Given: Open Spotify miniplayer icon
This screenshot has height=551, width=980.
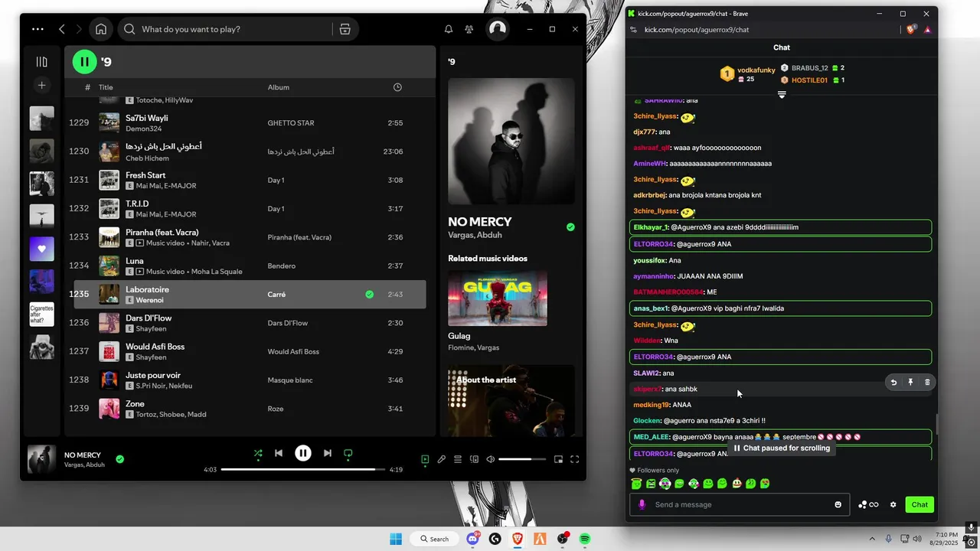Looking at the screenshot, I should tap(558, 459).
